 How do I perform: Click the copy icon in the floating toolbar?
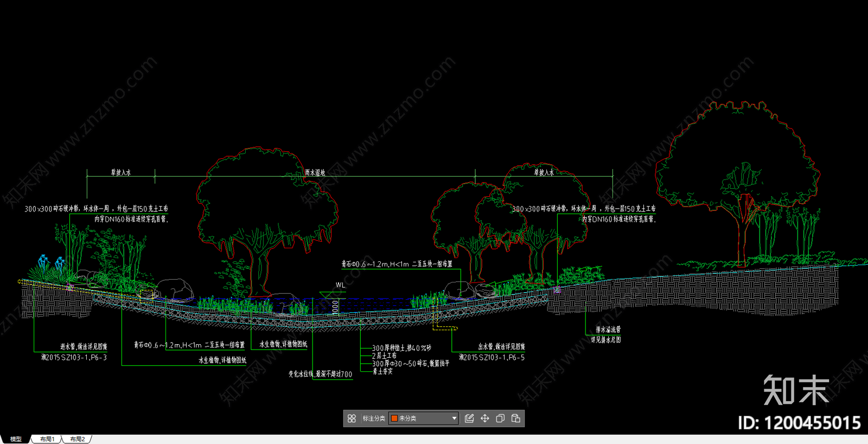click(x=500, y=419)
